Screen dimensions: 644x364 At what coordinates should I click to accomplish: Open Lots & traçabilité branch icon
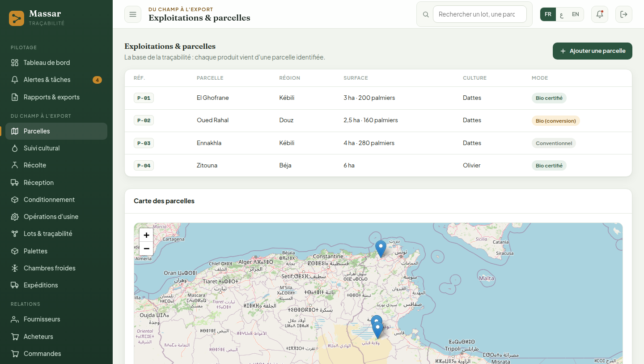[15, 234]
